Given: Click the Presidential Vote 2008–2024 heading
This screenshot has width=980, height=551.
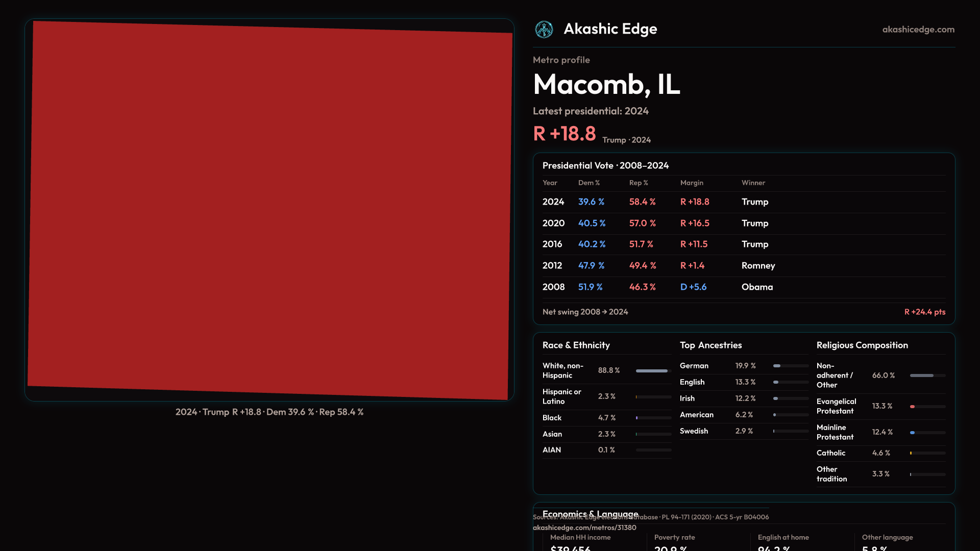Looking at the screenshot, I should click(605, 166).
